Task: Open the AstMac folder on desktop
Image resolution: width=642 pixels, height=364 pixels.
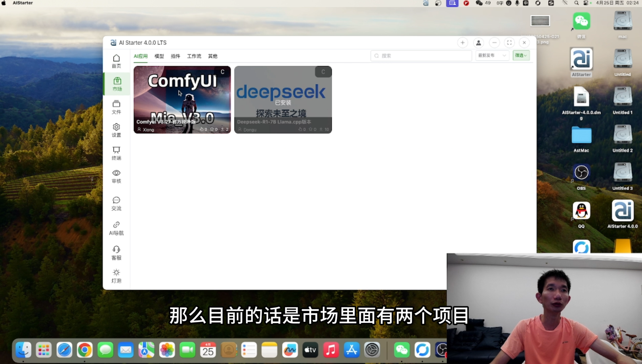Action: point(581,138)
